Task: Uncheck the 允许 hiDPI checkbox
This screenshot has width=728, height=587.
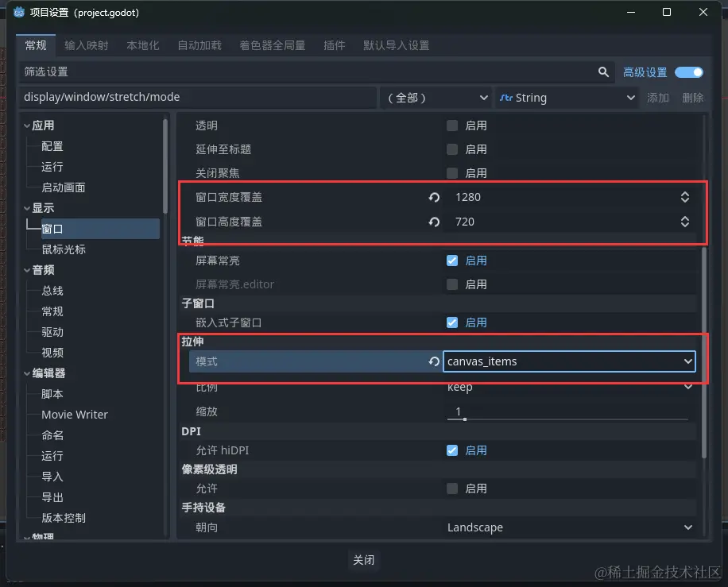Action: [451, 450]
